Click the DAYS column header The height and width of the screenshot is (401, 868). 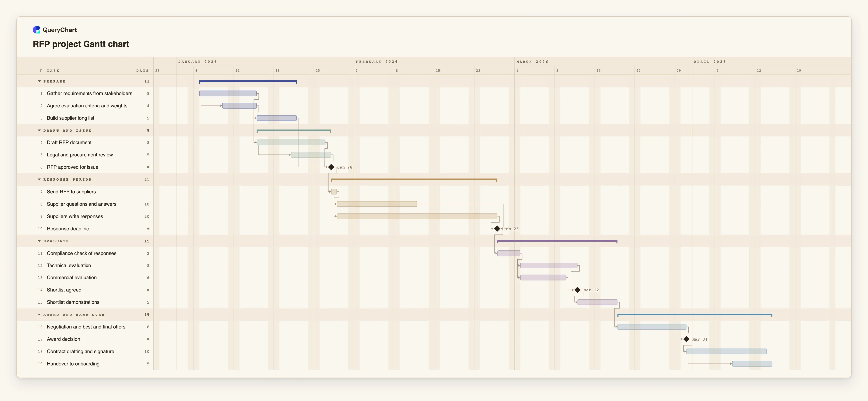[142, 70]
